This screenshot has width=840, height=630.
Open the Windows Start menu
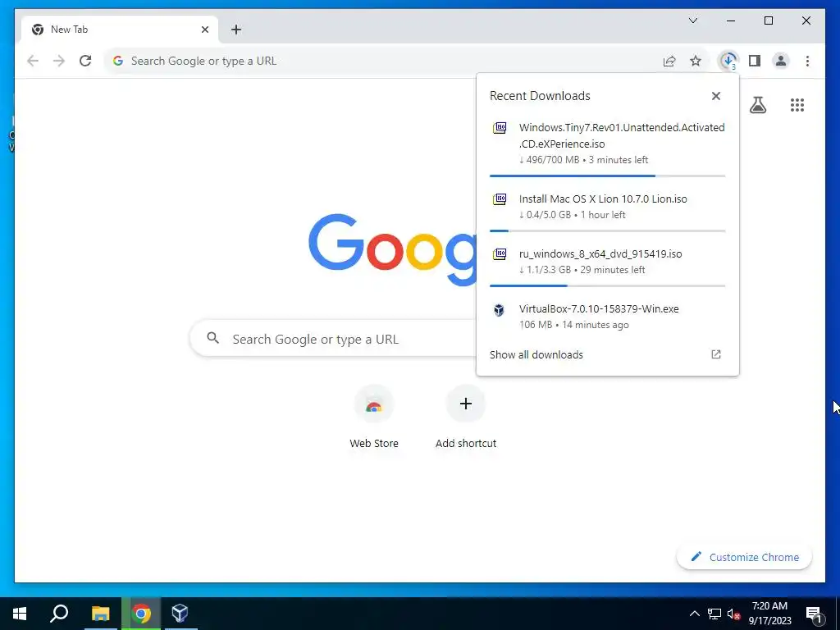click(20, 614)
